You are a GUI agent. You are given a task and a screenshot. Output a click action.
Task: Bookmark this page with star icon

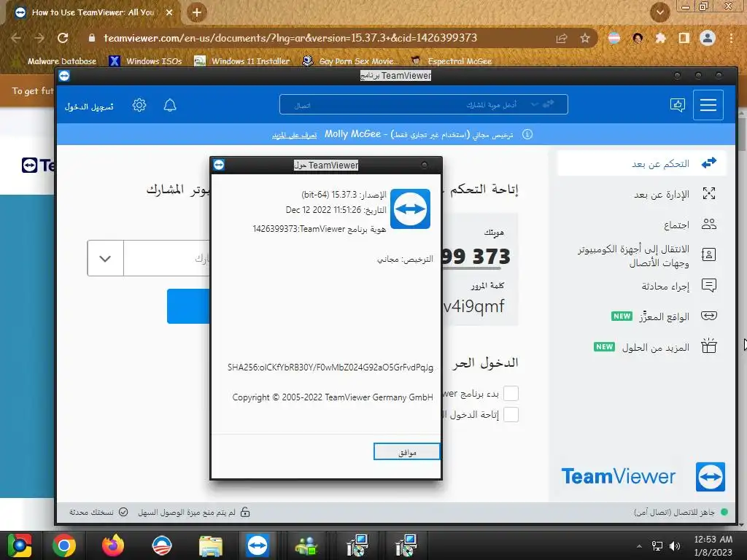[x=585, y=38]
